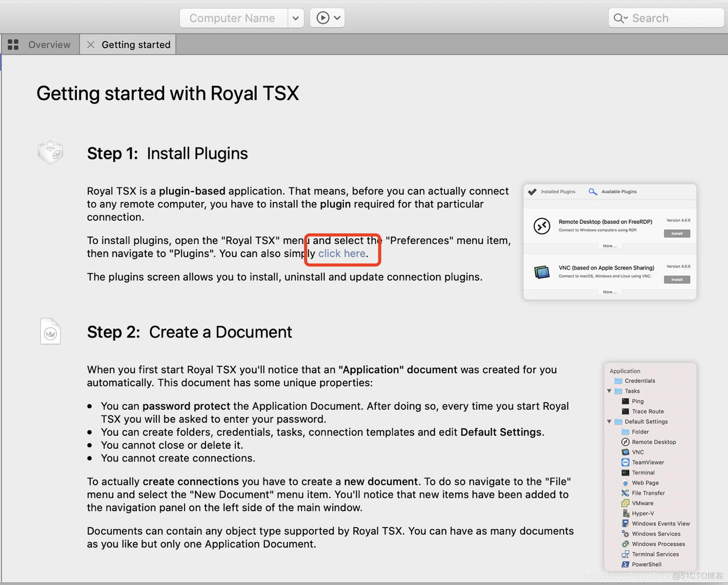Follow the "click here" plugins link

click(342, 254)
